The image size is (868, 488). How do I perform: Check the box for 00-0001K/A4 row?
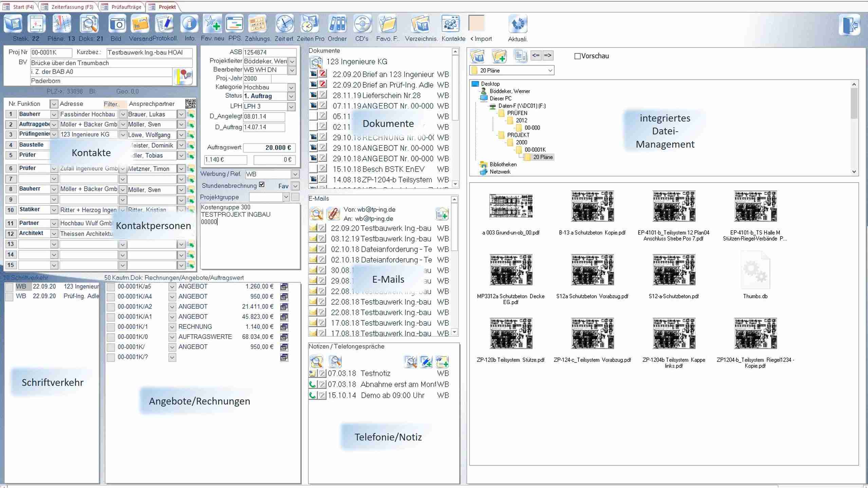(111, 297)
